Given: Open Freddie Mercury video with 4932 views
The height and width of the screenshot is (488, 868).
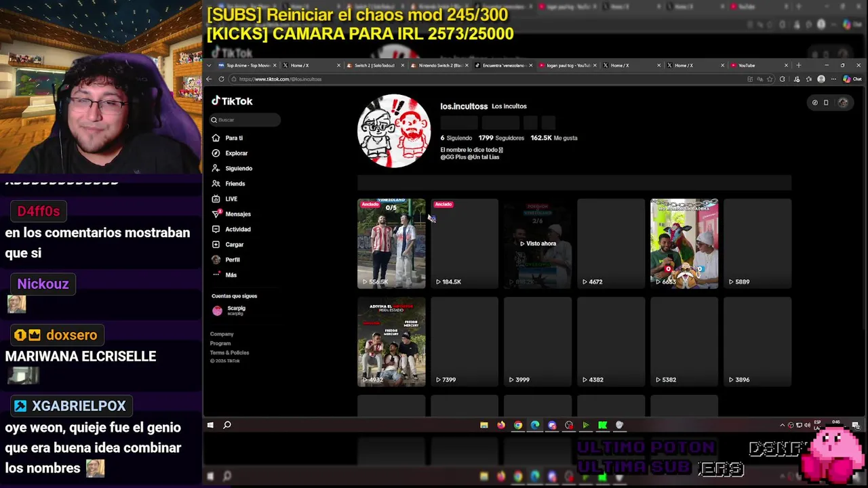Looking at the screenshot, I should click(x=391, y=342).
